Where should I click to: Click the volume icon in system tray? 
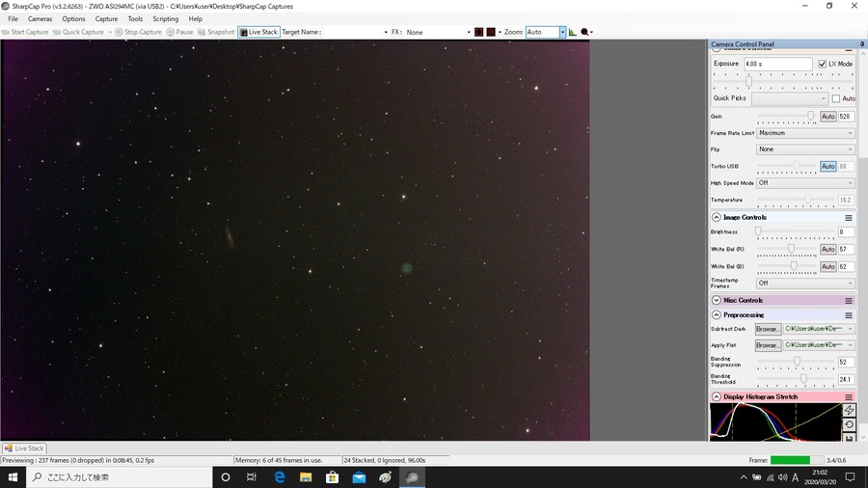pyautogui.click(x=782, y=477)
